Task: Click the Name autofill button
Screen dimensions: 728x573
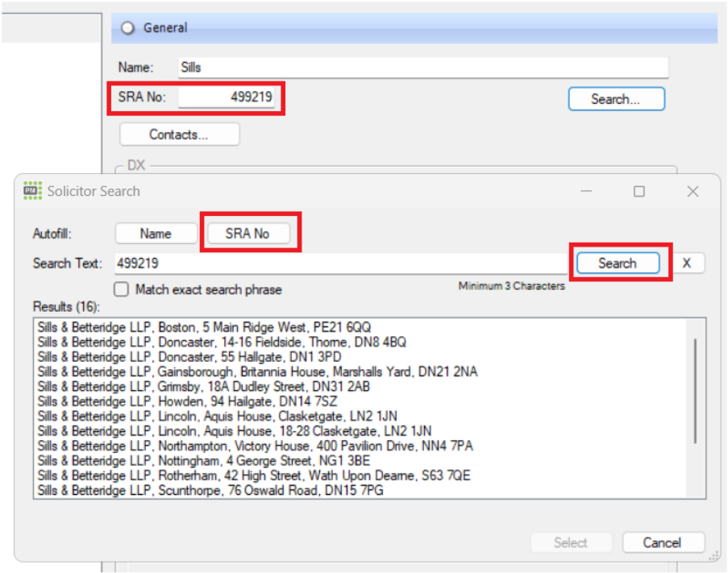Action: 156,233
